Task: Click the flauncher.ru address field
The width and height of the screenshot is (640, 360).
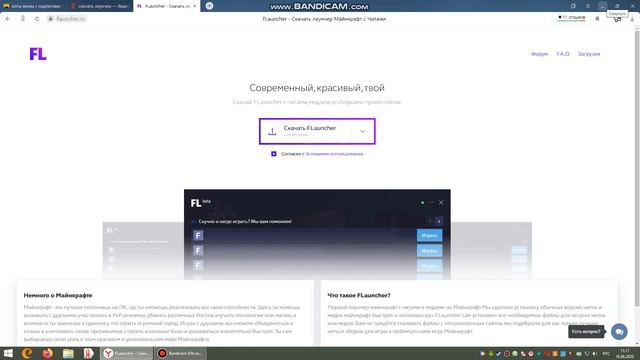Action: [x=67, y=19]
